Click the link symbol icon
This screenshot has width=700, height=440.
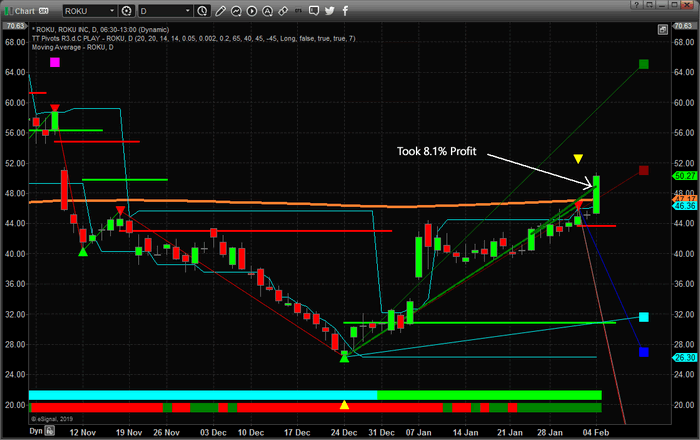[x=283, y=11]
